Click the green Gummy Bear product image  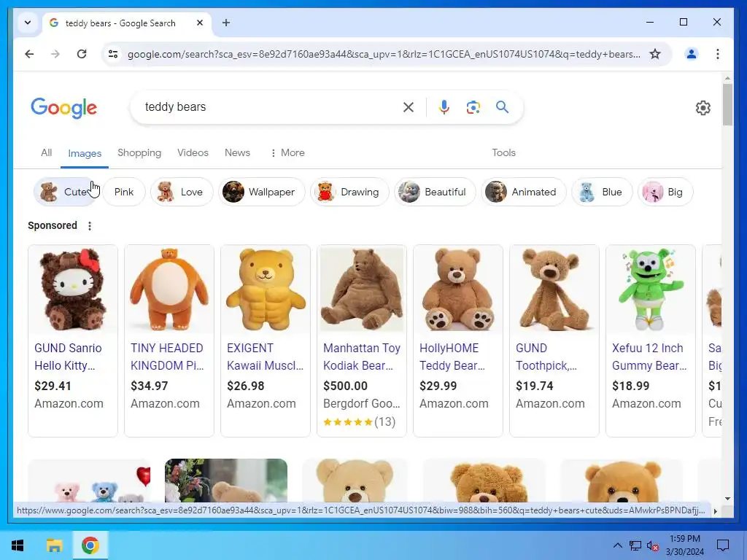[650, 289]
